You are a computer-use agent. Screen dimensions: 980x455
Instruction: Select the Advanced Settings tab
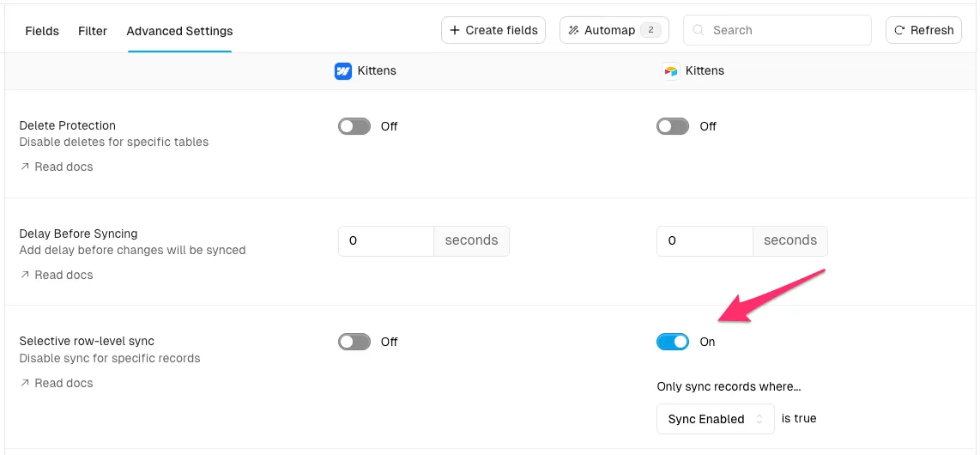point(179,31)
